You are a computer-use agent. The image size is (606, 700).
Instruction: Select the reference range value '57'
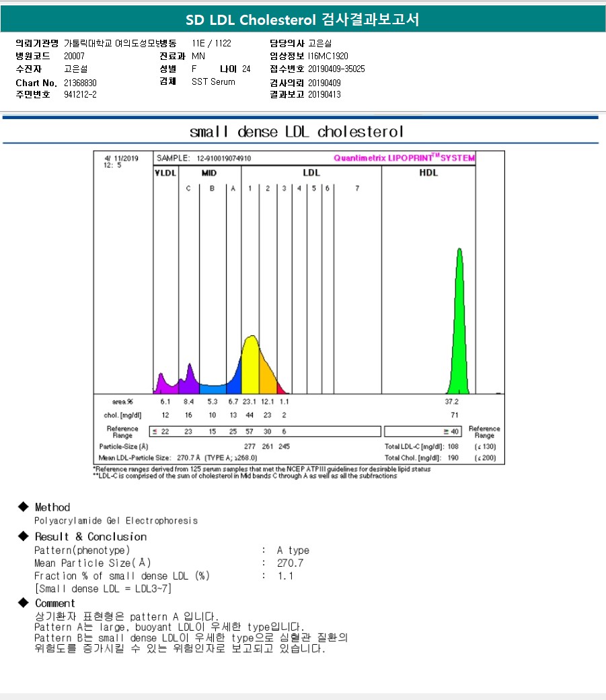[250, 431]
